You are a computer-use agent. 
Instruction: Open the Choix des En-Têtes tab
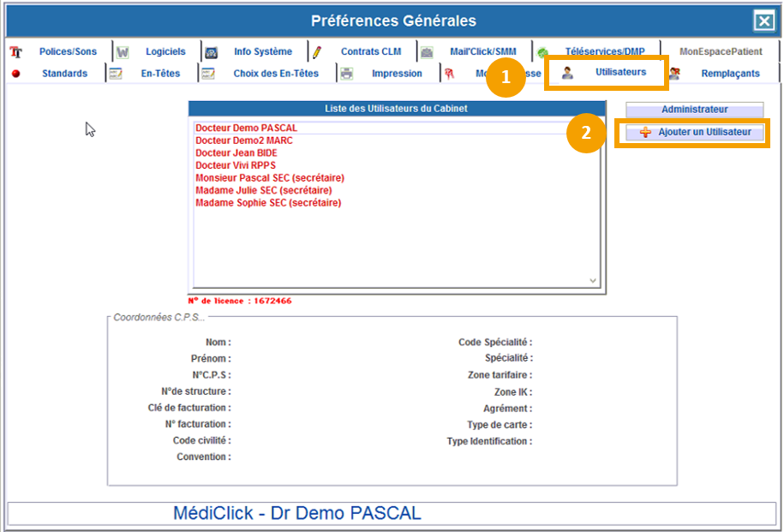[x=275, y=74]
